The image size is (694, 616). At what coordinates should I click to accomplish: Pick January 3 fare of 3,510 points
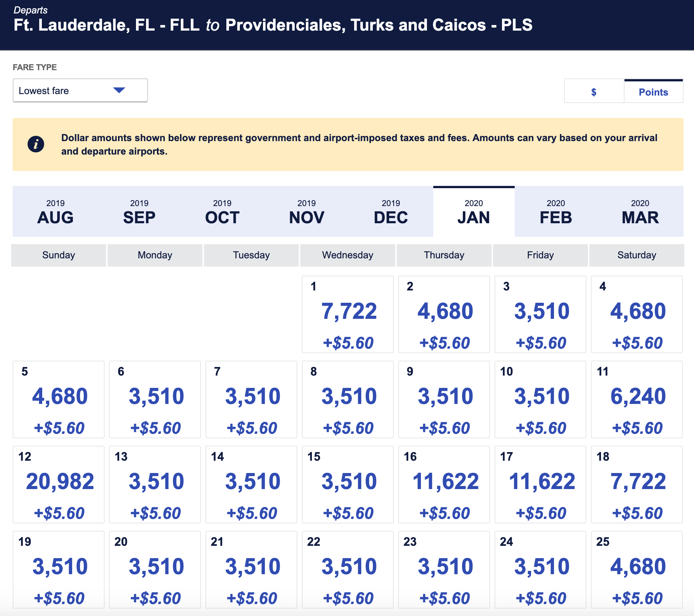(540, 314)
